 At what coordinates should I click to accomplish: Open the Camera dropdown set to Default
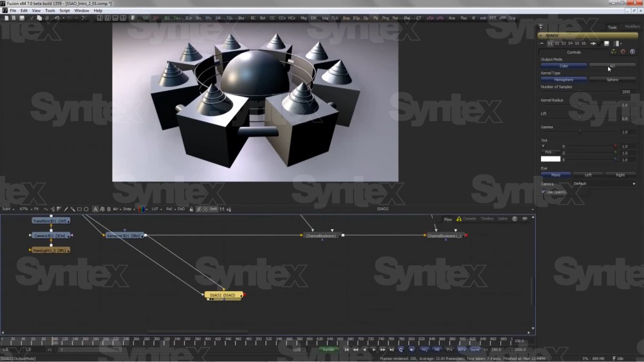tap(604, 184)
